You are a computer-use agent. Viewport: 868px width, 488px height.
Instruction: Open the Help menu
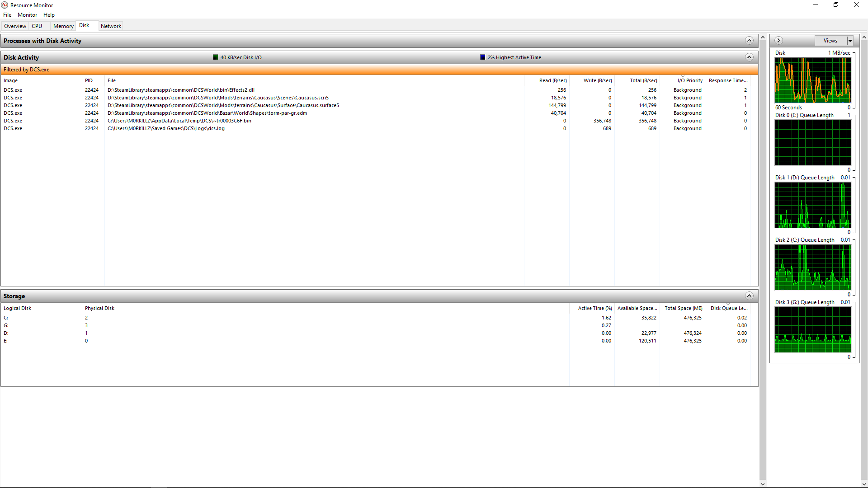click(x=49, y=15)
